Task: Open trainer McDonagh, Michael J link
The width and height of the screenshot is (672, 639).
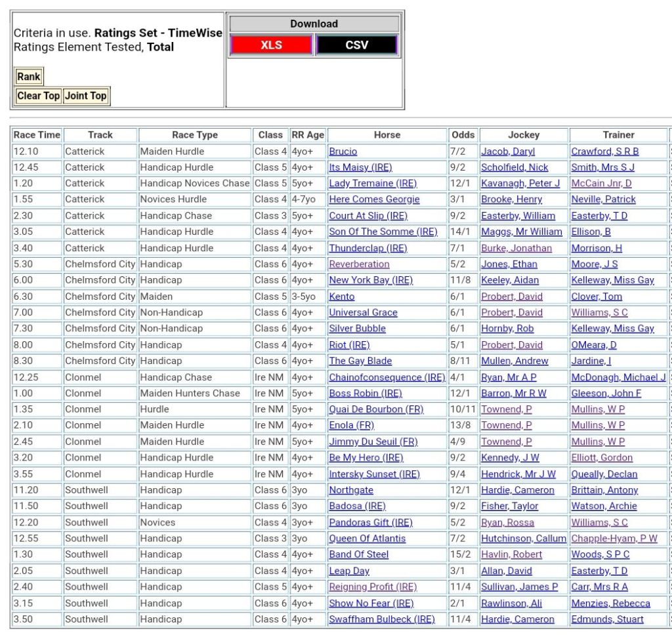Action: 618,377
